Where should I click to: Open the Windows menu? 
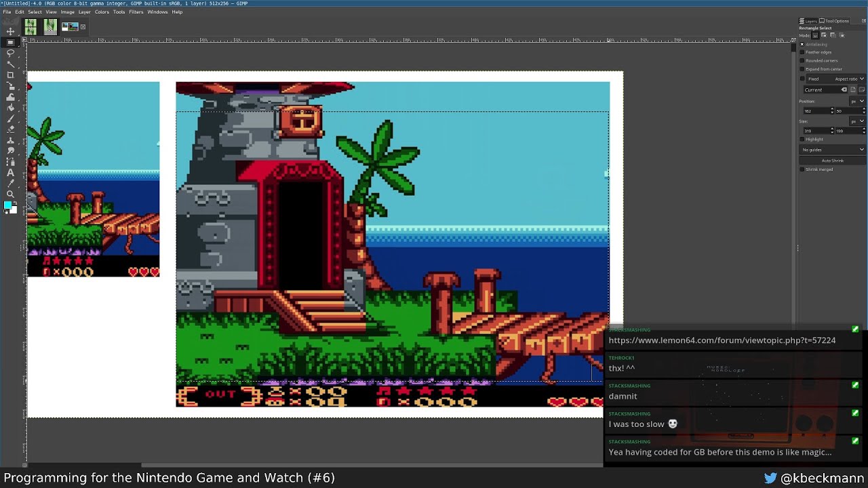157,12
